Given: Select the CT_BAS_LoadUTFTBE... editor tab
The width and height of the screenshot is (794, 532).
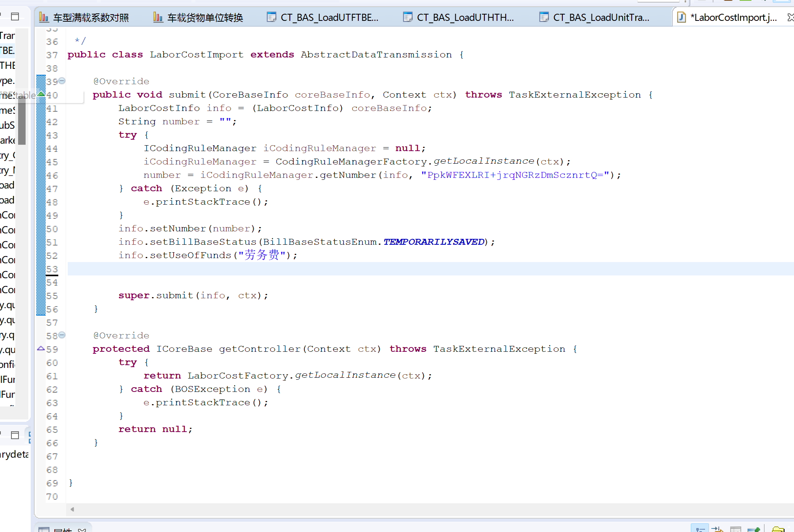Looking at the screenshot, I should (329, 18).
